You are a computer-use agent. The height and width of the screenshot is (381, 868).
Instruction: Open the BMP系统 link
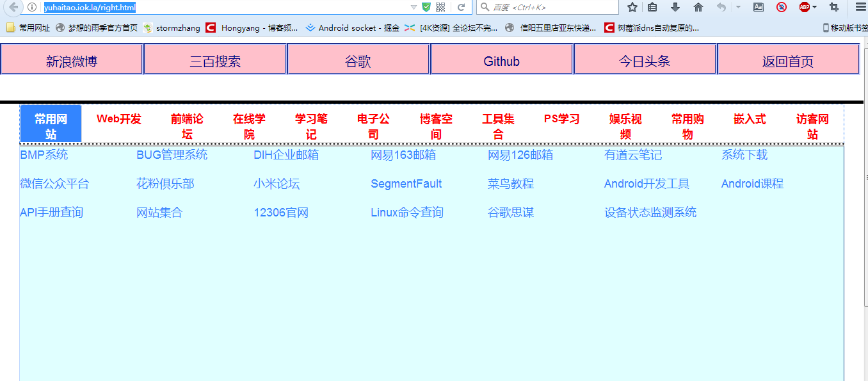(x=44, y=155)
